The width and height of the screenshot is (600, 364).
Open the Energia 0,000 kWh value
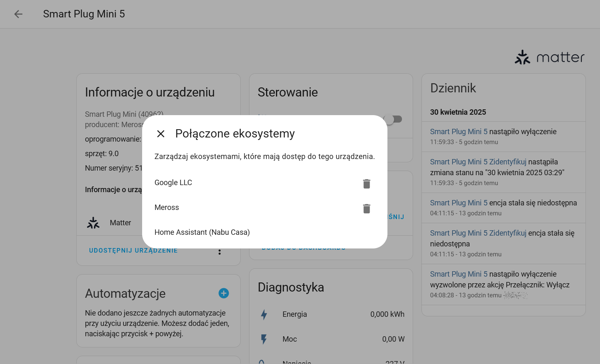coord(387,314)
